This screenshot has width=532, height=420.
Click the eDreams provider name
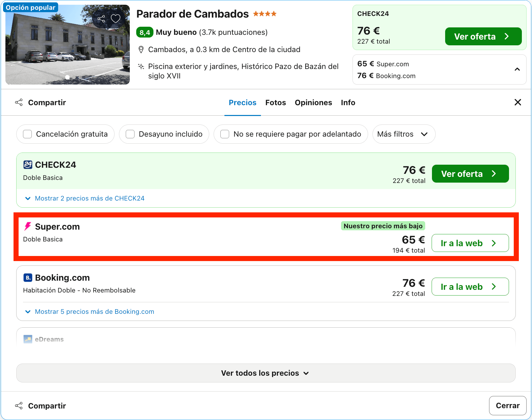(49, 339)
